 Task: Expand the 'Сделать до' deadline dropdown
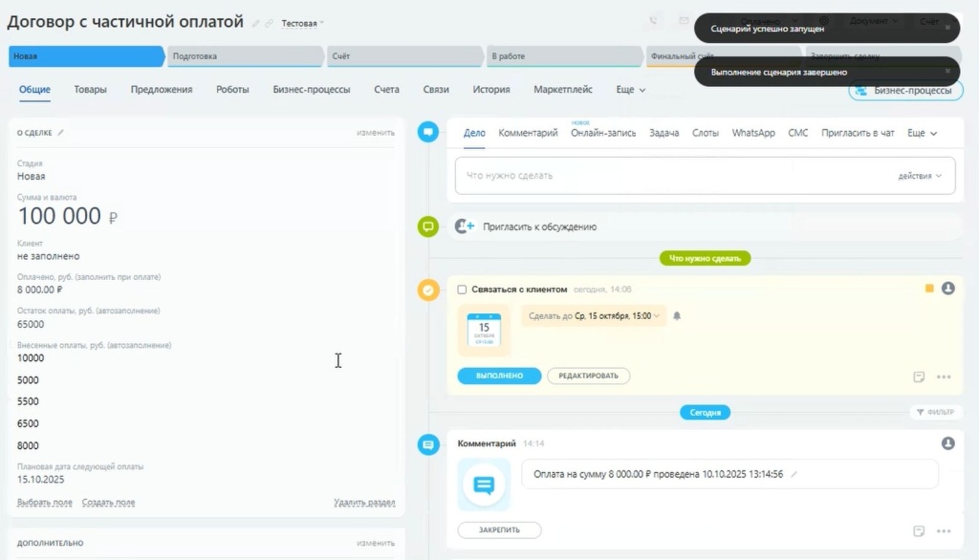595,315
